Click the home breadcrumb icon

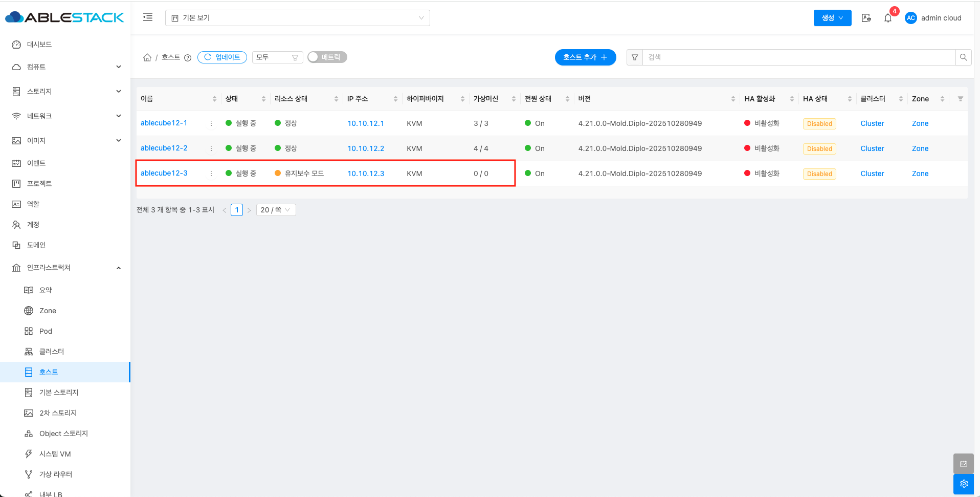(147, 57)
